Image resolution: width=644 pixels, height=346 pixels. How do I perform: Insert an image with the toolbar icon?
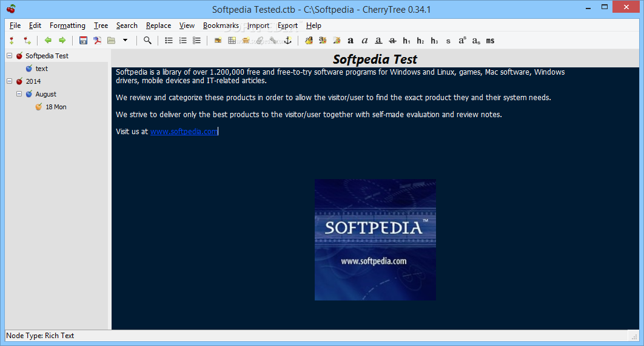click(218, 40)
